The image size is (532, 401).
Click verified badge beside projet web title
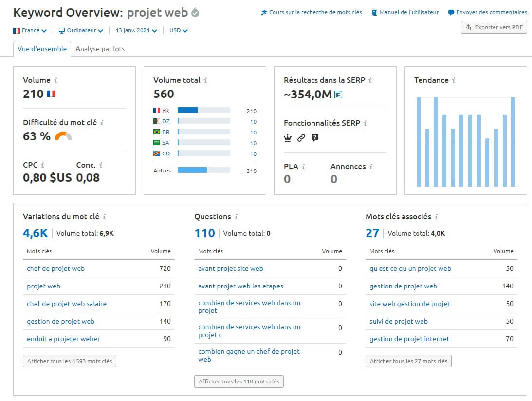(x=195, y=12)
